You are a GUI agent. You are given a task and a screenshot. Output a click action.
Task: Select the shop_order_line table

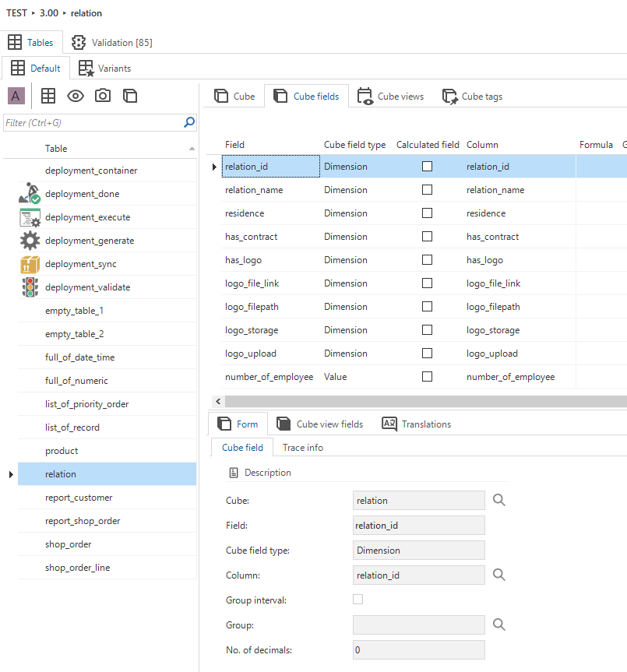click(x=107, y=568)
